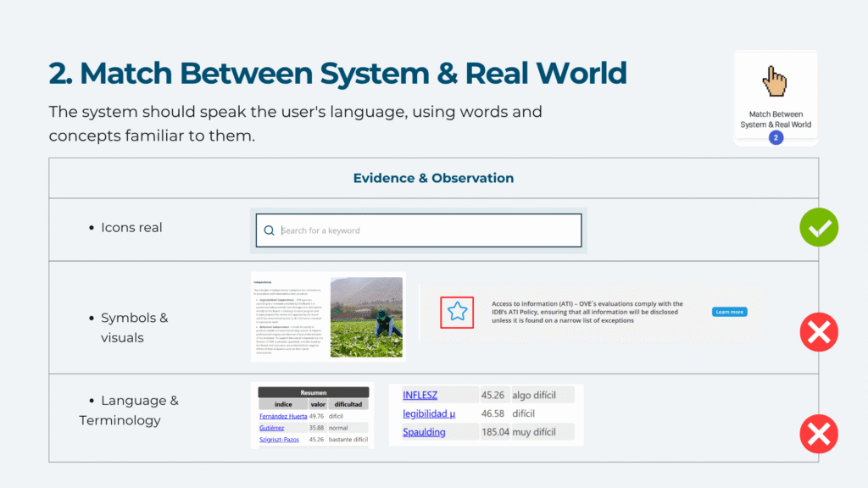
Task: Open the legibilidad μ link
Action: coord(429,413)
